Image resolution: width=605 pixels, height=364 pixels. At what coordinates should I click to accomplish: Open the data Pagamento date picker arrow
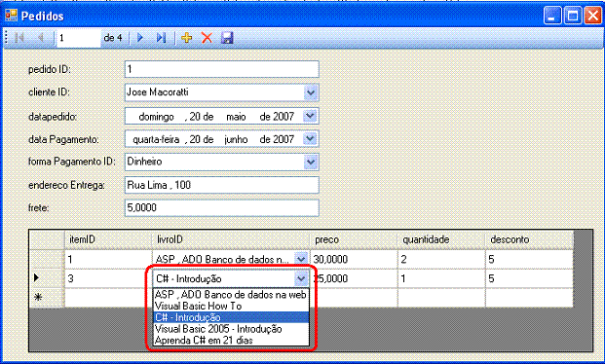pyautogui.click(x=310, y=139)
